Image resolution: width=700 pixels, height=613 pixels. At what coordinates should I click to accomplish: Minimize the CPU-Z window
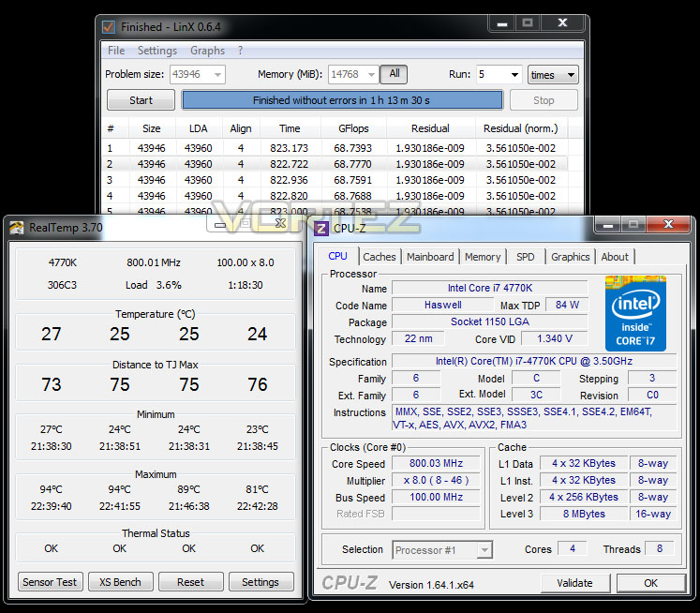click(x=607, y=224)
